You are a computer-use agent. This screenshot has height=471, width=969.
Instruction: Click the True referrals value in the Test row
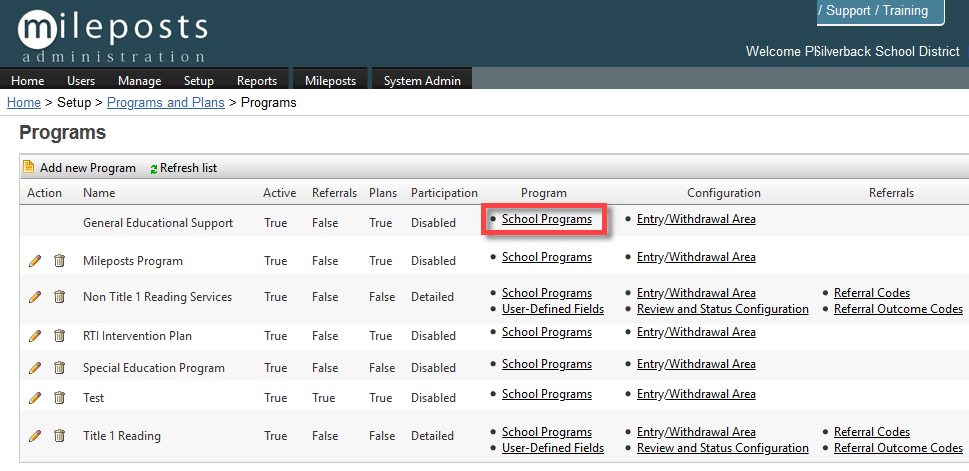(324, 398)
